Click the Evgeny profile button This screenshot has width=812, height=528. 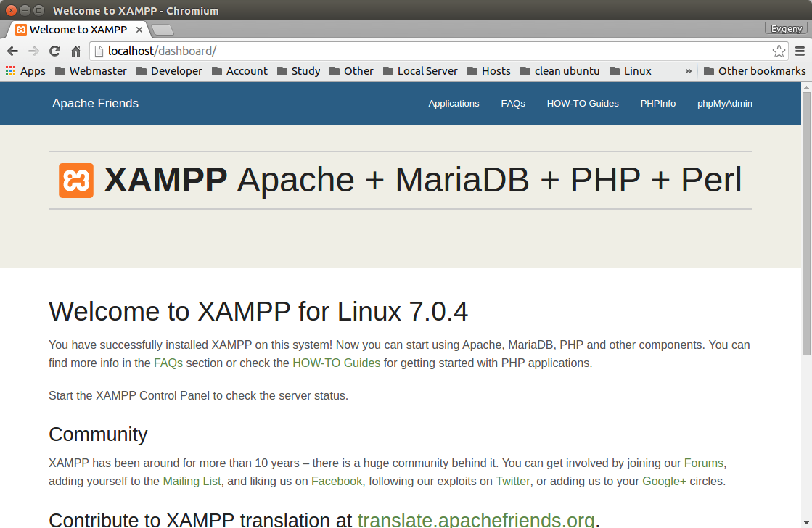point(786,28)
